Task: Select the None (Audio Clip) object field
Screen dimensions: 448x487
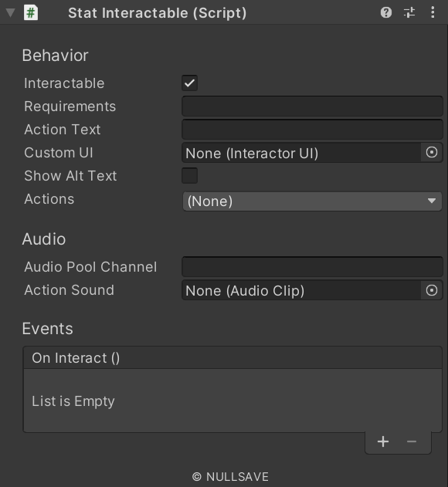Action: point(301,290)
